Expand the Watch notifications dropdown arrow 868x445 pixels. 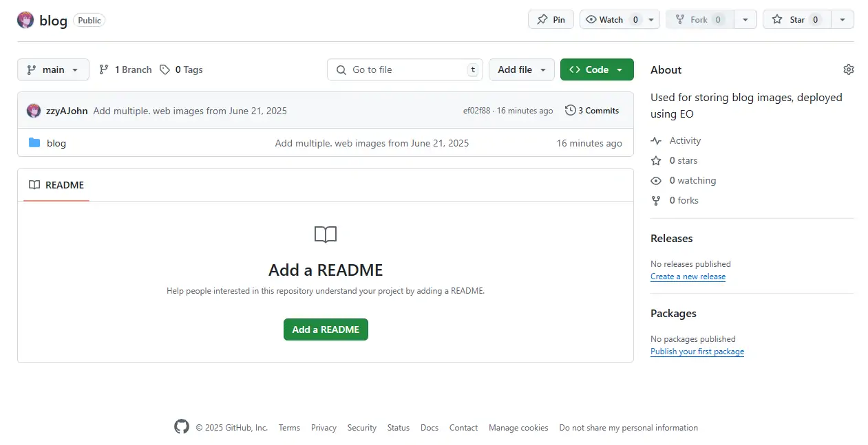(x=651, y=19)
